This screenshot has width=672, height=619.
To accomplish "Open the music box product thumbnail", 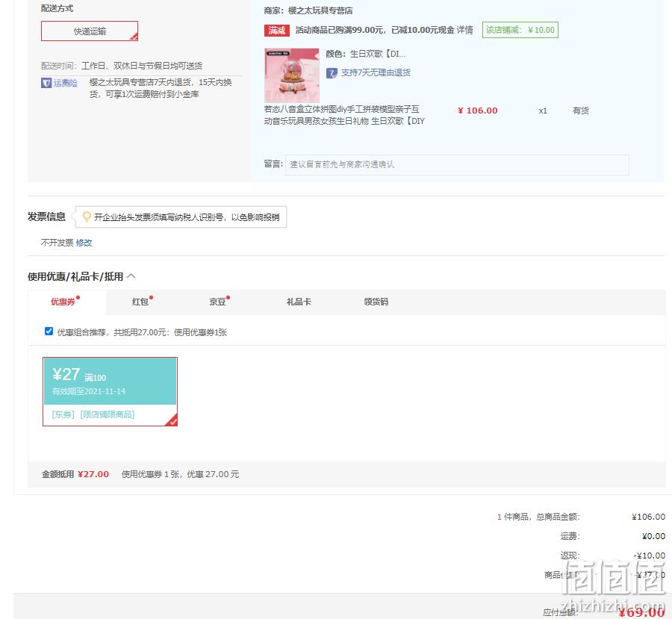I will 291,75.
